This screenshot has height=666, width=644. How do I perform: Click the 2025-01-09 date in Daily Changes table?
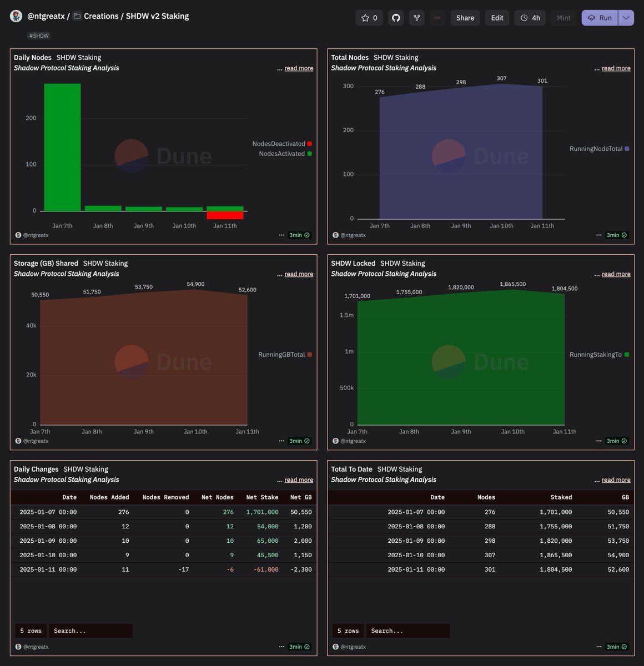click(48, 541)
